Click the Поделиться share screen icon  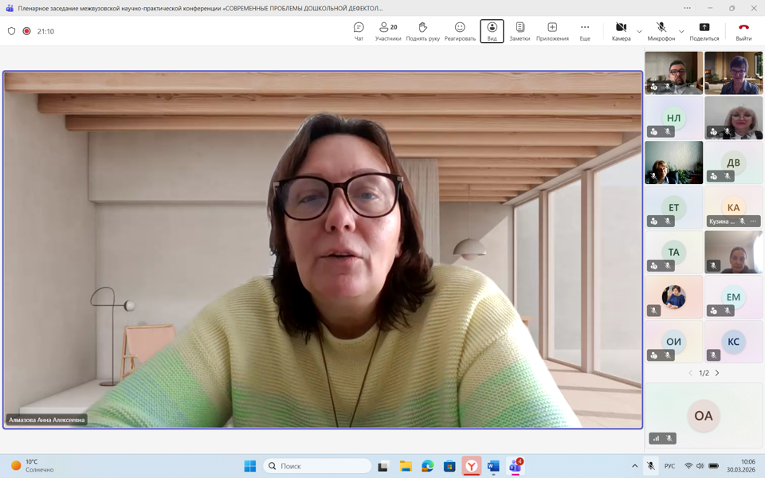click(704, 31)
